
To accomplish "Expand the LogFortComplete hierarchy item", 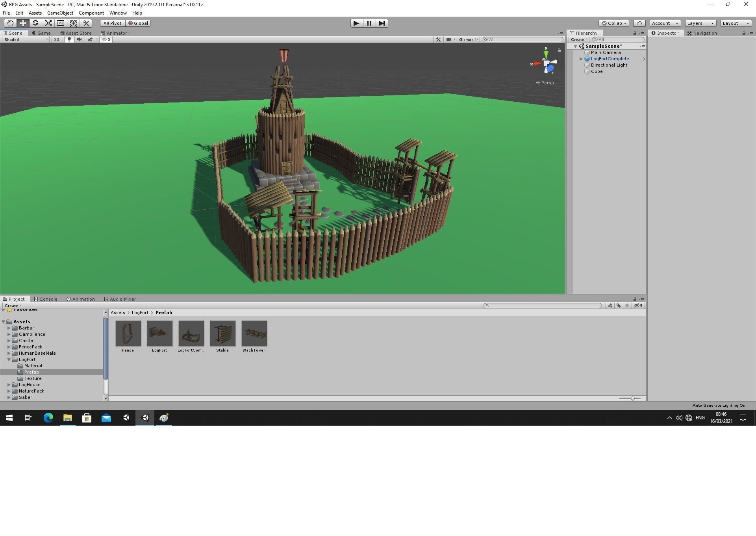I will [581, 59].
